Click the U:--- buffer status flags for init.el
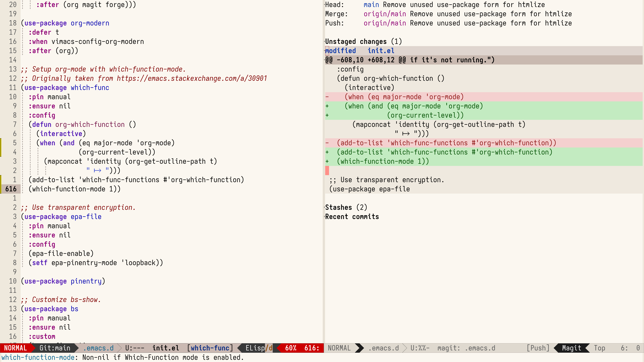Screen dimensions: 644x362 (x=135, y=348)
